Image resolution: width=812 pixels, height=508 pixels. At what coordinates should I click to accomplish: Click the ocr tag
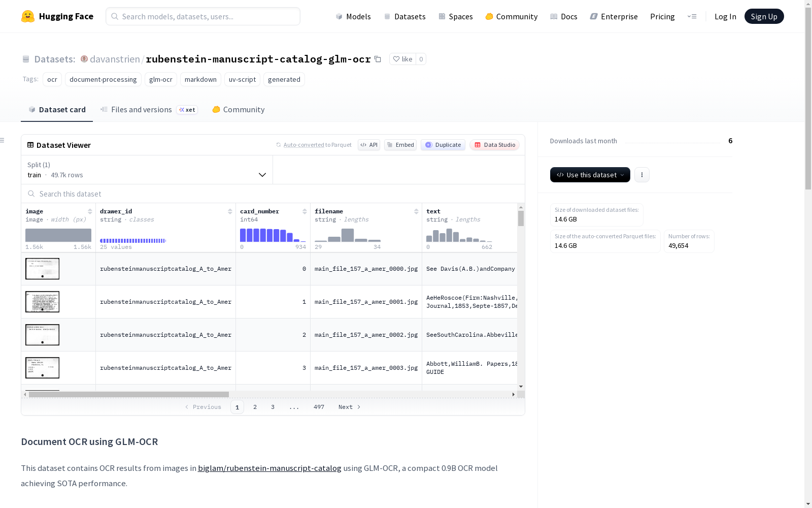(x=52, y=79)
